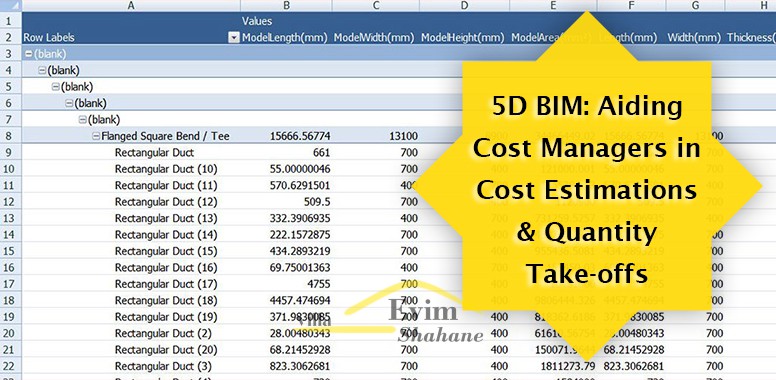Select column G header

tap(695, 5)
